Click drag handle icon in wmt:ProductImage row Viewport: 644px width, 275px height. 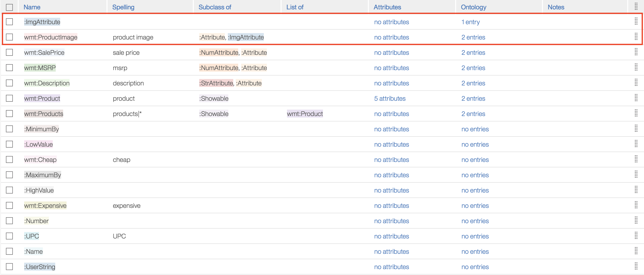(x=636, y=37)
